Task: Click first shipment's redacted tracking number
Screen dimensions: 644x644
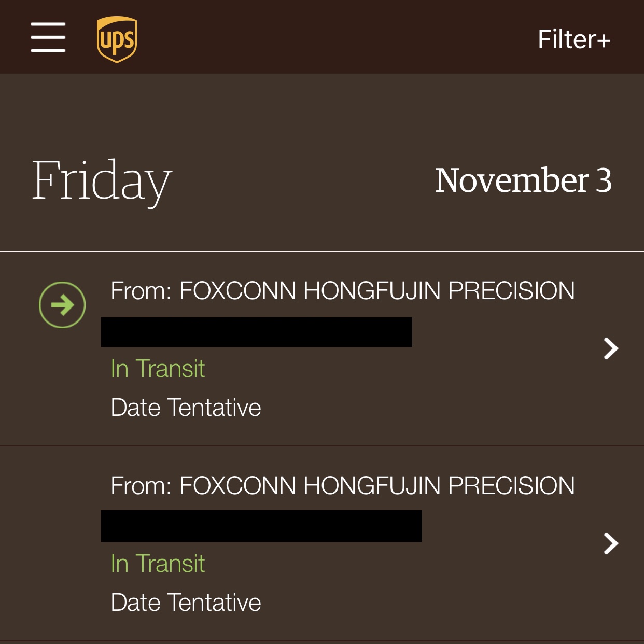Action: [256, 332]
